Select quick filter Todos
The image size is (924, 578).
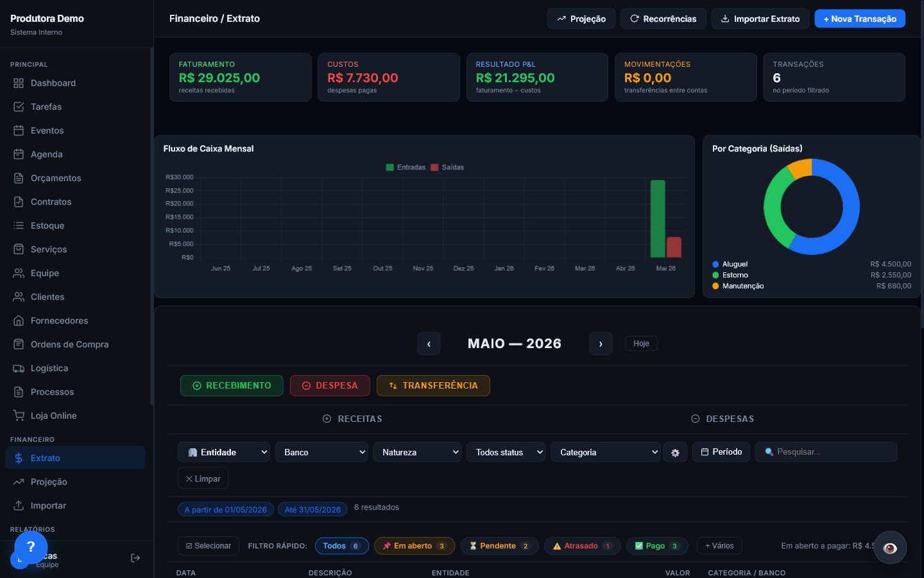click(x=341, y=546)
